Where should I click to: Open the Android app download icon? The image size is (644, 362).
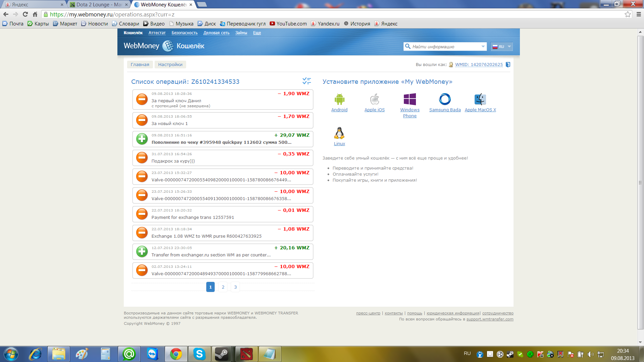click(339, 100)
